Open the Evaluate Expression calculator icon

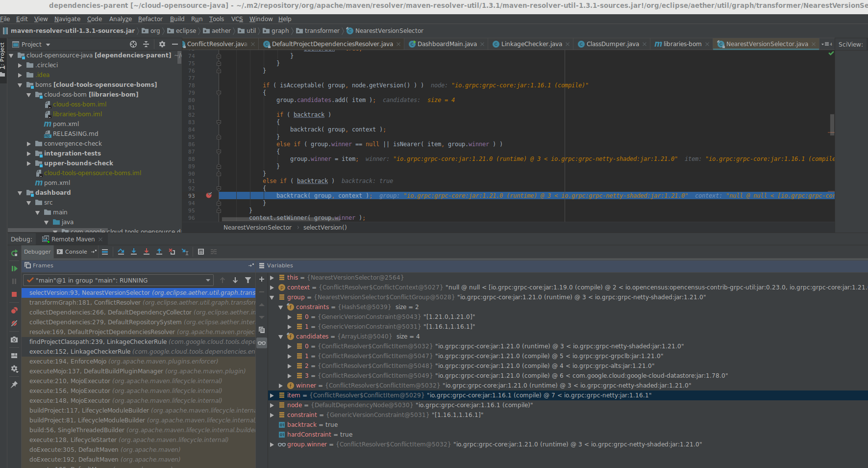pyautogui.click(x=201, y=252)
